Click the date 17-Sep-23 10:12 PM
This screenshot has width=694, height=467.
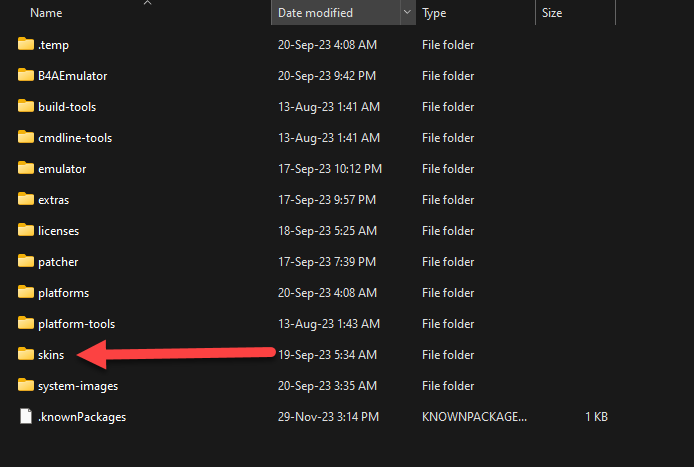[330, 169]
